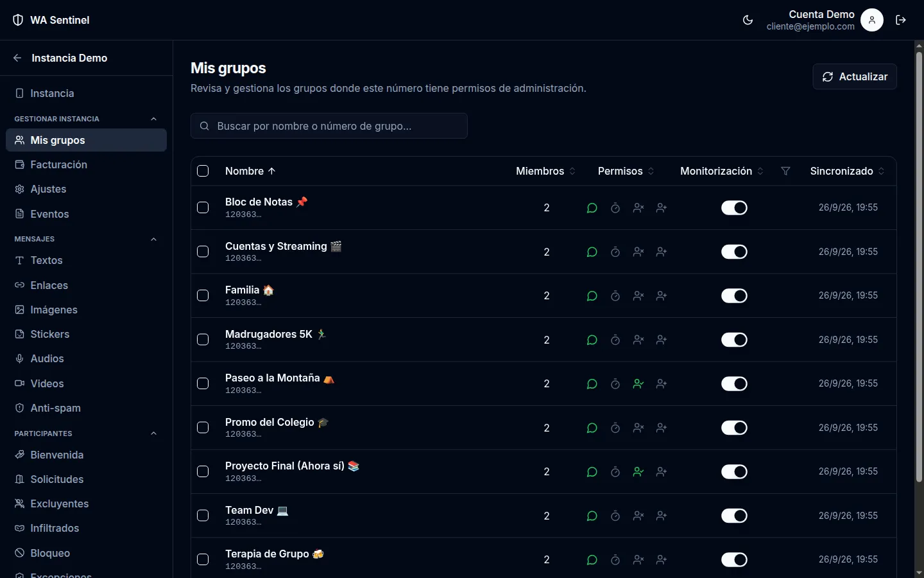Go to Anti-spam in the sidebar
Screen dimensions: 924x578
[x=86, y=408]
